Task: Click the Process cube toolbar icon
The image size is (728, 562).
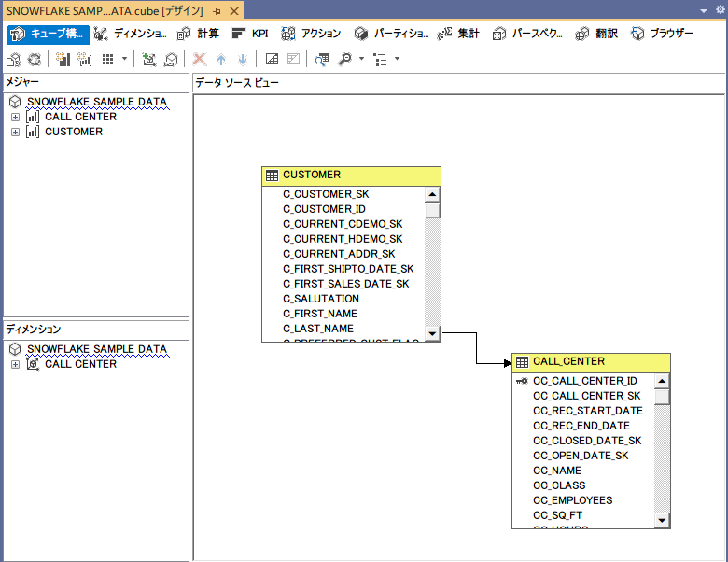Action: [x=13, y=60]
